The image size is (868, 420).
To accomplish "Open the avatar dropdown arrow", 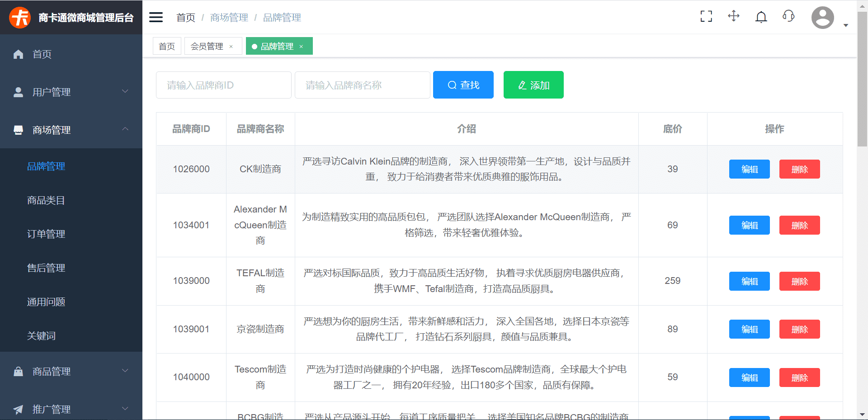I will 846,26.
